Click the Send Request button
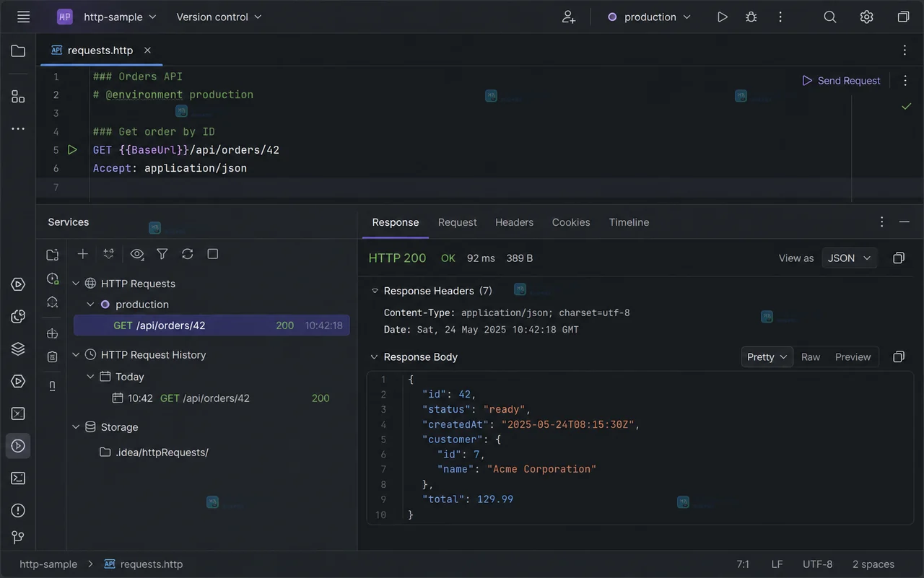The width and height of the screenshot is (924, 578). tap(841, 81)
